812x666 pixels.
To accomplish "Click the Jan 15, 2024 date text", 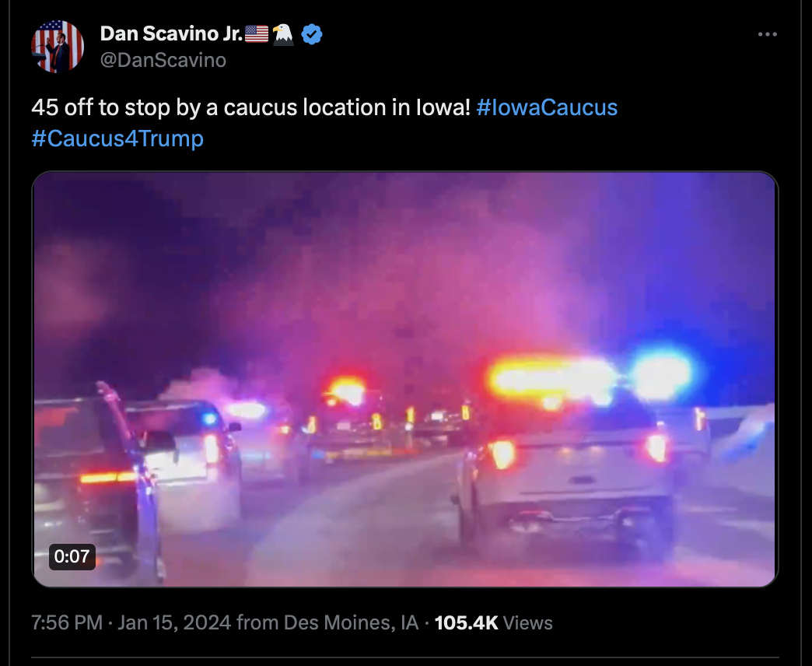I will [174, 622].
